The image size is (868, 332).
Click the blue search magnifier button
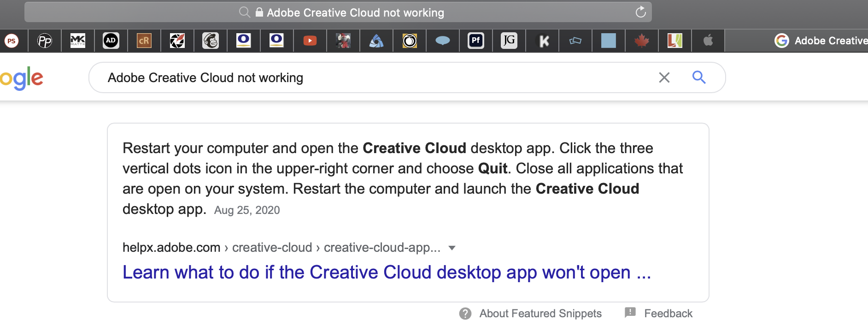[x=699, y=77]
